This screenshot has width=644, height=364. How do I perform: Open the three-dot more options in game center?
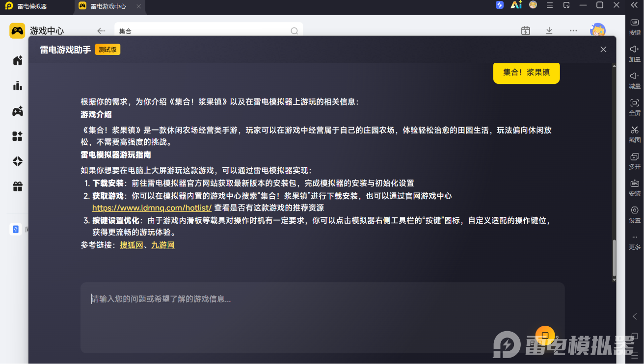pos(573,30)
